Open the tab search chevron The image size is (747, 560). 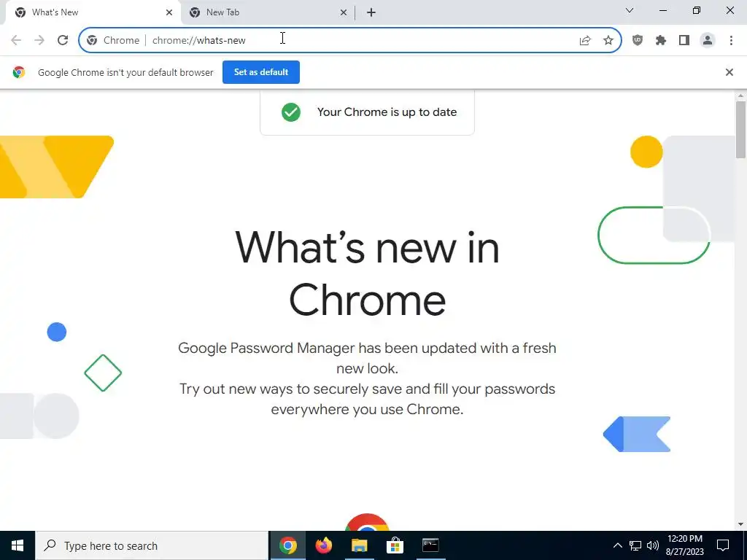click(630, 10)
